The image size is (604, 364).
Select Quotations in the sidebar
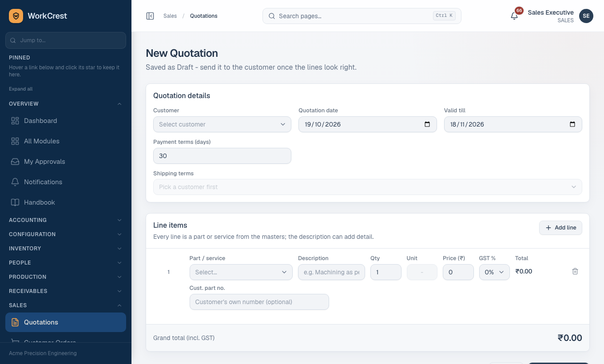(x=66, y=322)
